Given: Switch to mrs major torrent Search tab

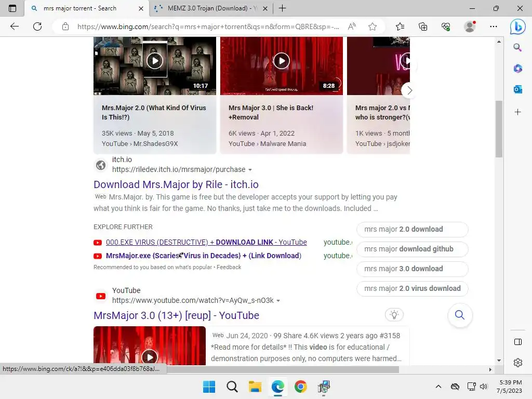Looking at the screenshot, I should [86, 8].
